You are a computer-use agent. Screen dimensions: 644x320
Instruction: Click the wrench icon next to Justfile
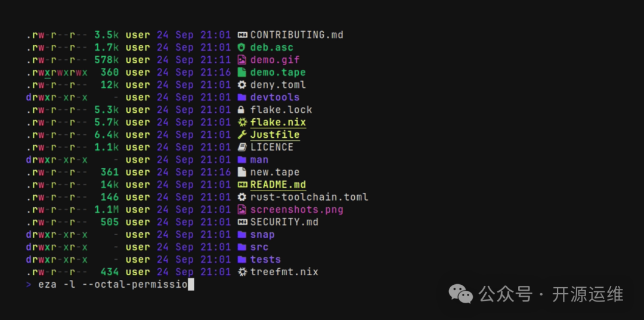pyautogui.click(x=242, y=135)
